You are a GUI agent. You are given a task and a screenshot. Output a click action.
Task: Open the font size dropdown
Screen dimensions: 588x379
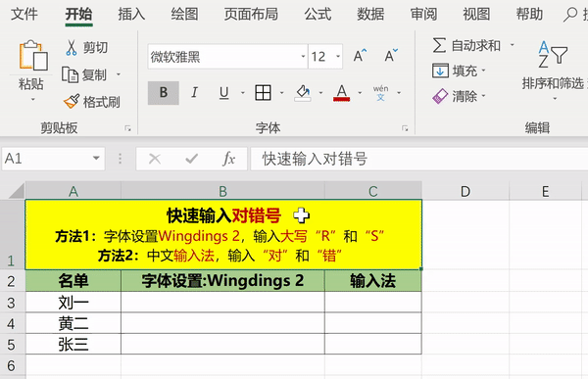pos(338,56)
